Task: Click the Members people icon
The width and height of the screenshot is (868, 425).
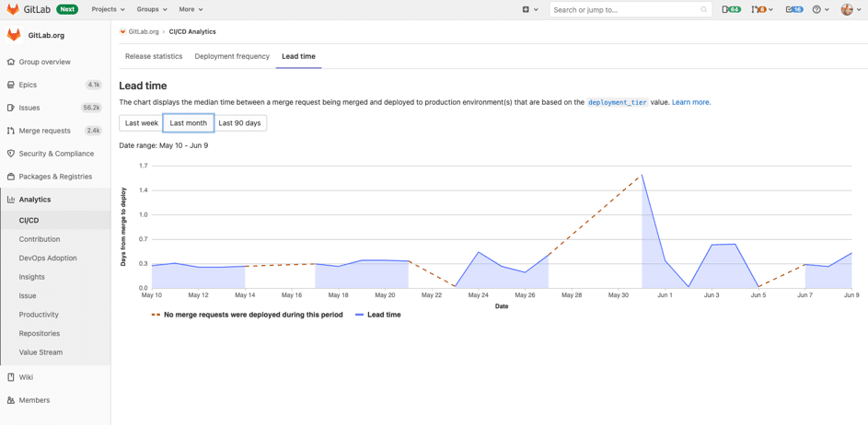Action: [x=10, y=400]
